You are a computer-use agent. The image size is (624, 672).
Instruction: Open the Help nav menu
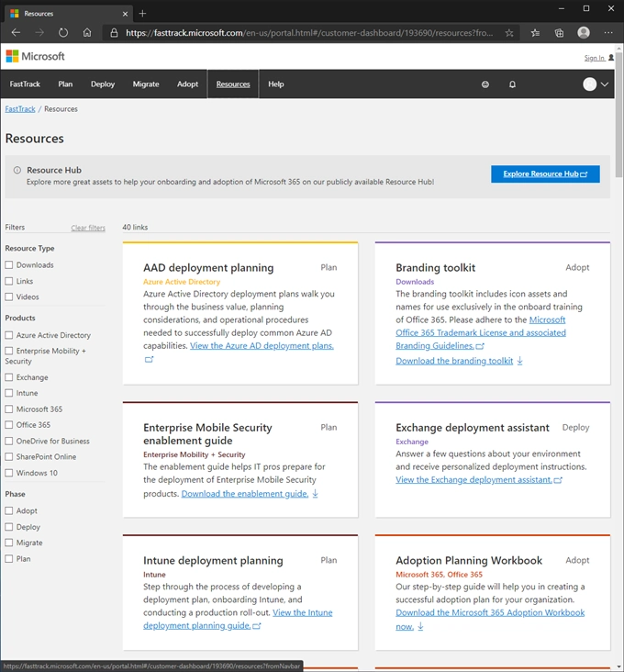(x=276, y=84)
